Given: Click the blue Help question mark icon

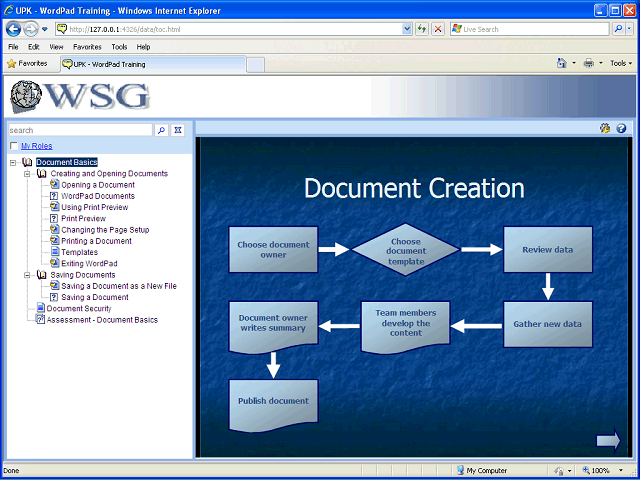Looking at the screenshot, I should [621, 128].
